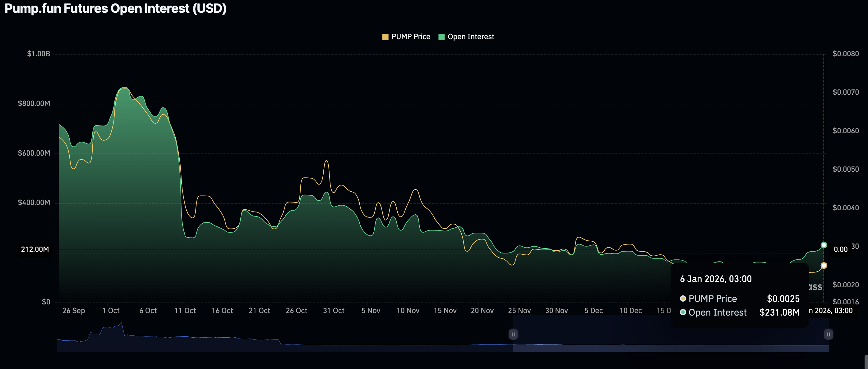Click the yellow PUMP Price point marker
This screenshot has height=369, width=868.
tap(824, 266)
